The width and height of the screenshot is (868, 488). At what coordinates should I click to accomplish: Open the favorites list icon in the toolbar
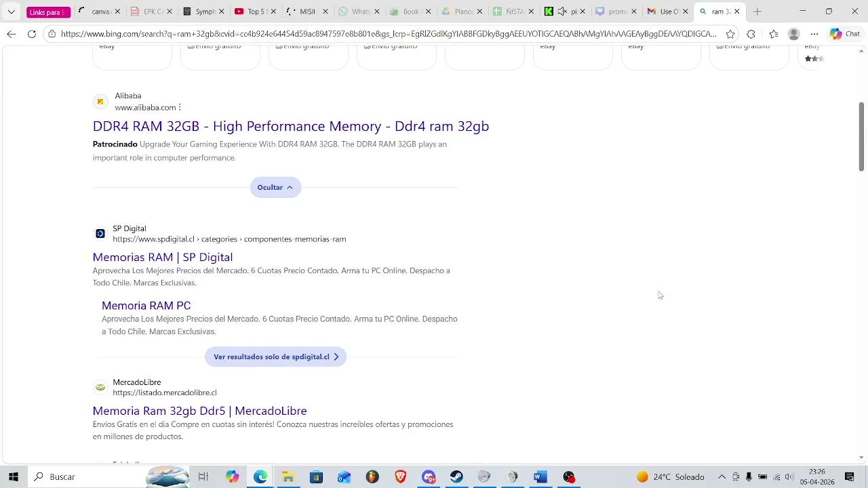click(x=774, y=34)
